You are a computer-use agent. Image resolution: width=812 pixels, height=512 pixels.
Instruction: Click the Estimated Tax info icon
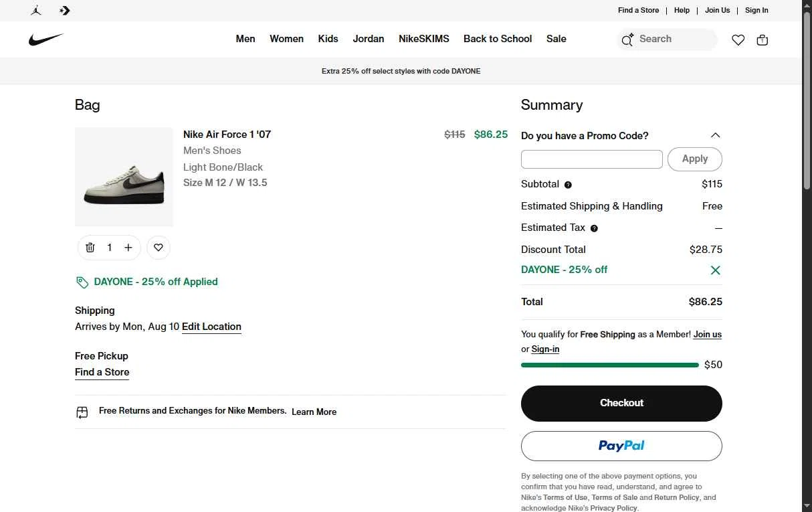coord(594,228)
